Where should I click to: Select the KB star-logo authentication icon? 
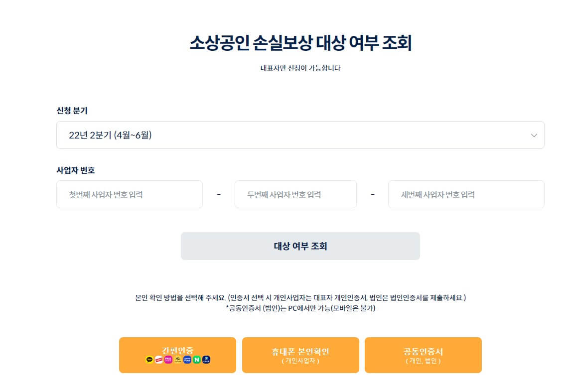click(178, 359)
